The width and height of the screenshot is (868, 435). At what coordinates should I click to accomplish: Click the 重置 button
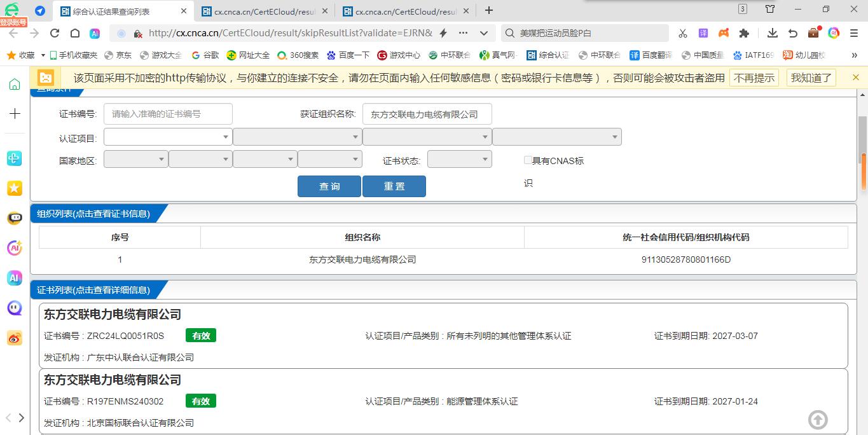[394, 186]
